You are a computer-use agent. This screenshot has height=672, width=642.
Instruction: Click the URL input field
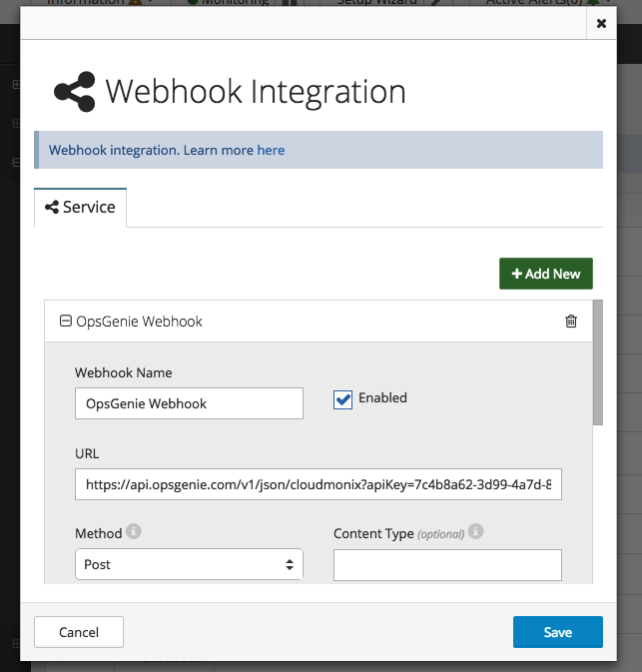click(319, 484)
